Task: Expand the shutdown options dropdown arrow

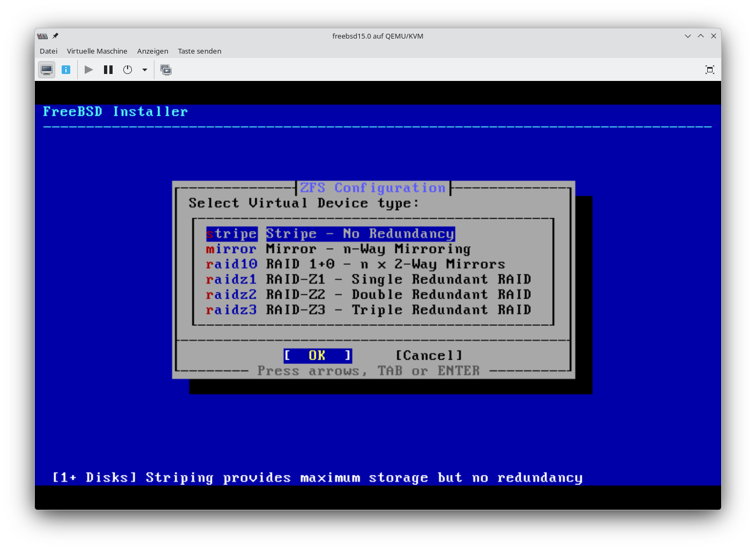Action: [x=145, y=70]
